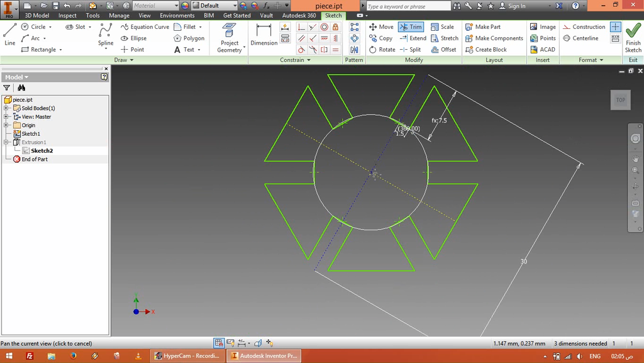
Task: Apply Concentric constraint
Action: (x=324, y=27)
